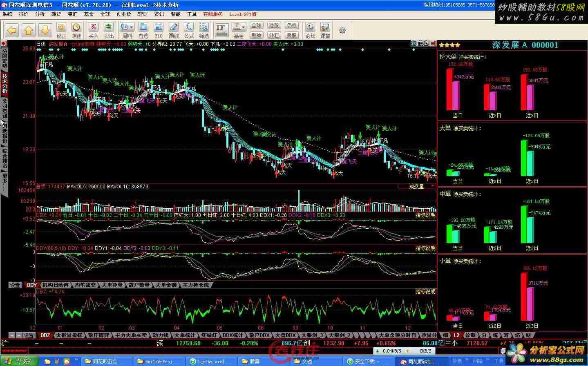Open 指标说明 link in DDZ panel

(x=425, y=292)
